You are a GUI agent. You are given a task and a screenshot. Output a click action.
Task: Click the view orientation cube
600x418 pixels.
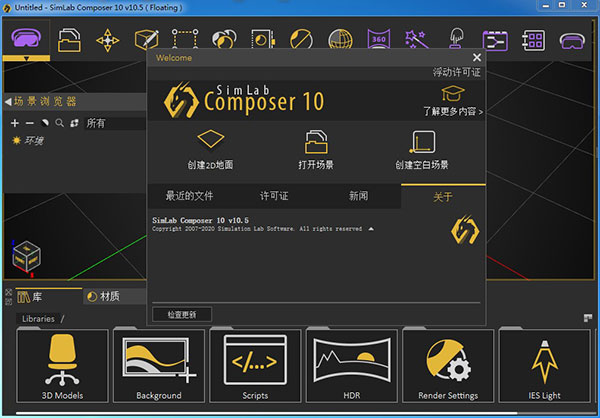tap(26, 256)
